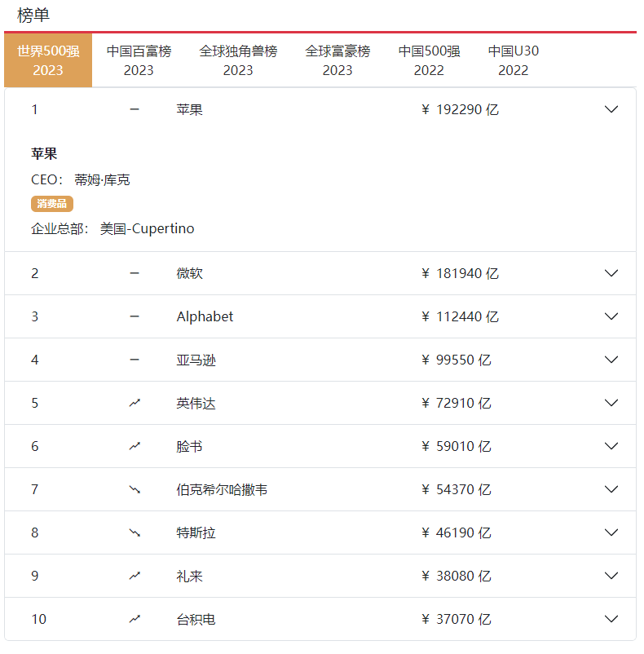Click the upward trend icon beside 礼来

(135, 576)
